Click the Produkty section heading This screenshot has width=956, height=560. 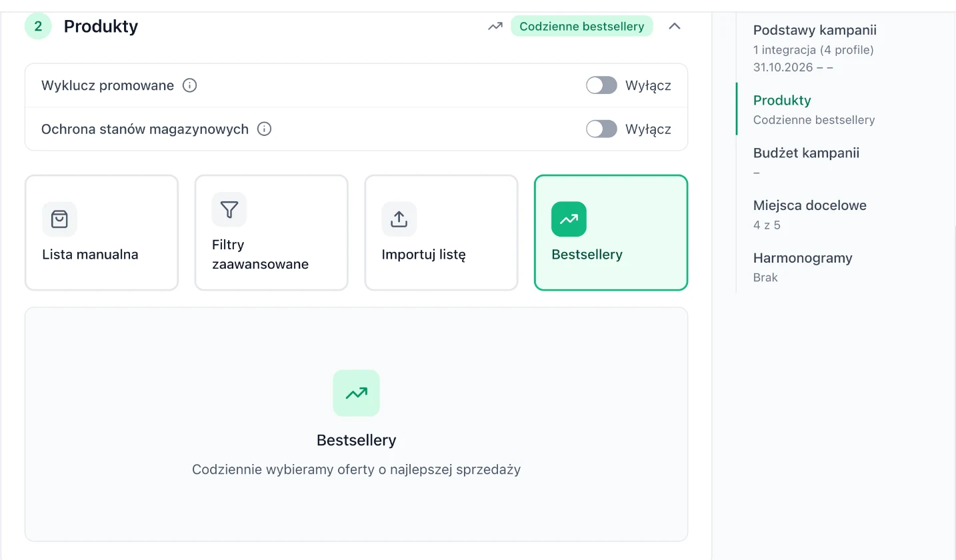[x=101, y=27]
